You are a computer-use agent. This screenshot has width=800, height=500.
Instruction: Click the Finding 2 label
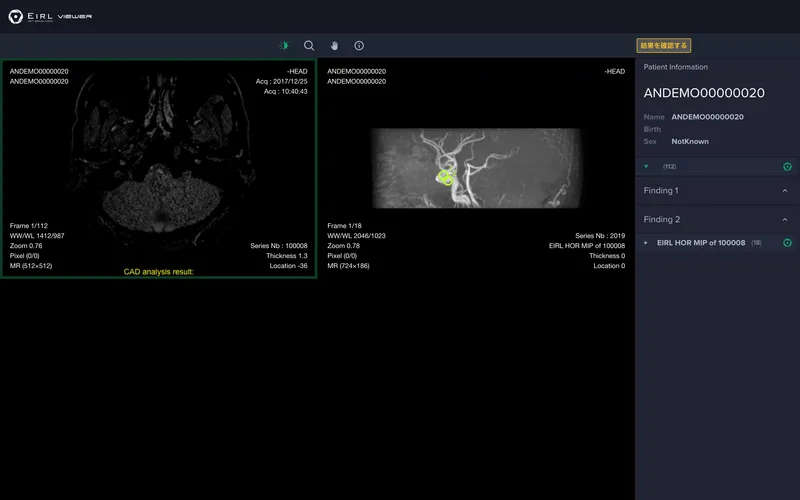coord(661,219)
